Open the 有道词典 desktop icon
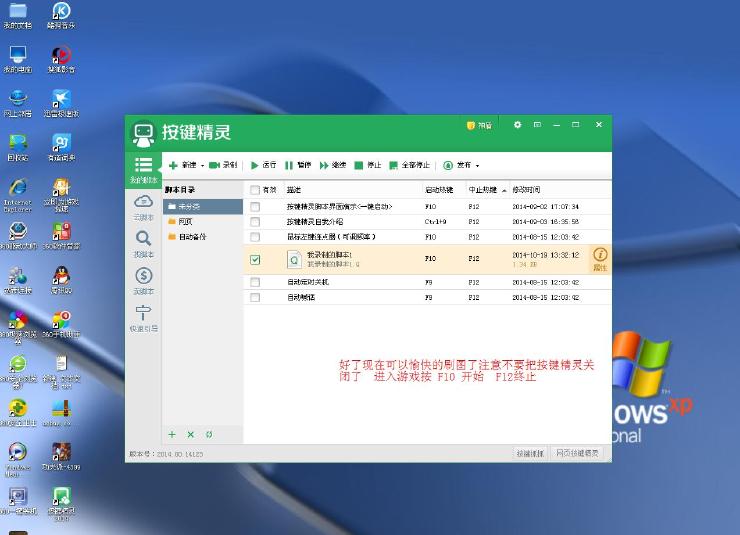 tap(61, 148)
